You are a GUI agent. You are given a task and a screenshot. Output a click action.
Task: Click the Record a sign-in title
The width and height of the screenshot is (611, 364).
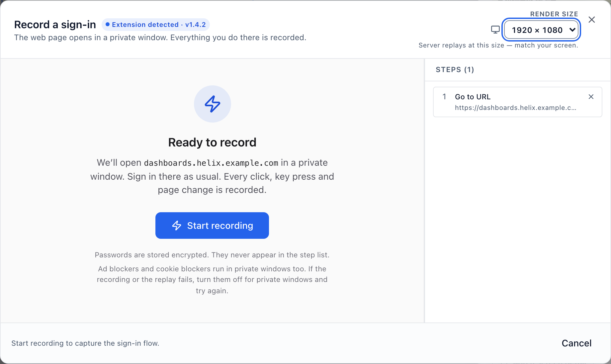click(55, 25)
